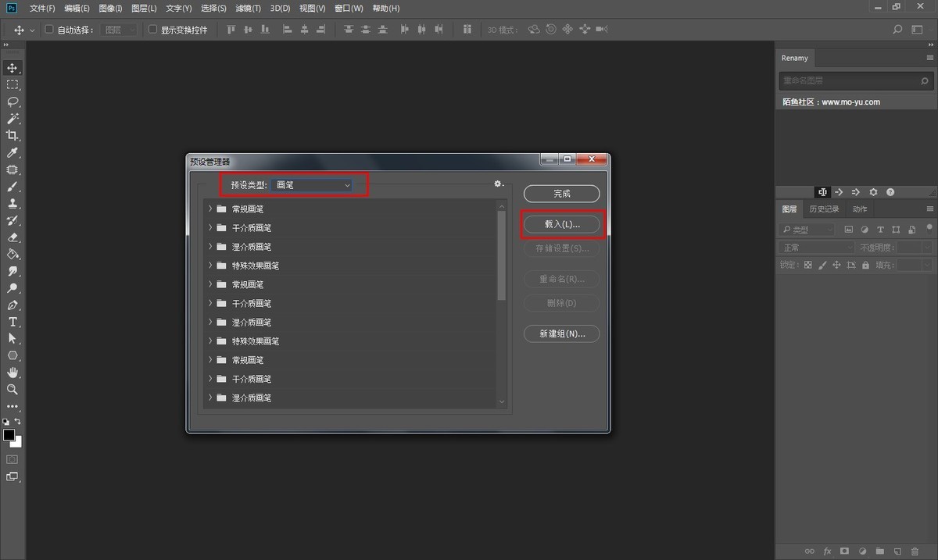The height and width of the screenshot is (560, 938).
Task: Select the Lasso tool
Action: (13, 102)
